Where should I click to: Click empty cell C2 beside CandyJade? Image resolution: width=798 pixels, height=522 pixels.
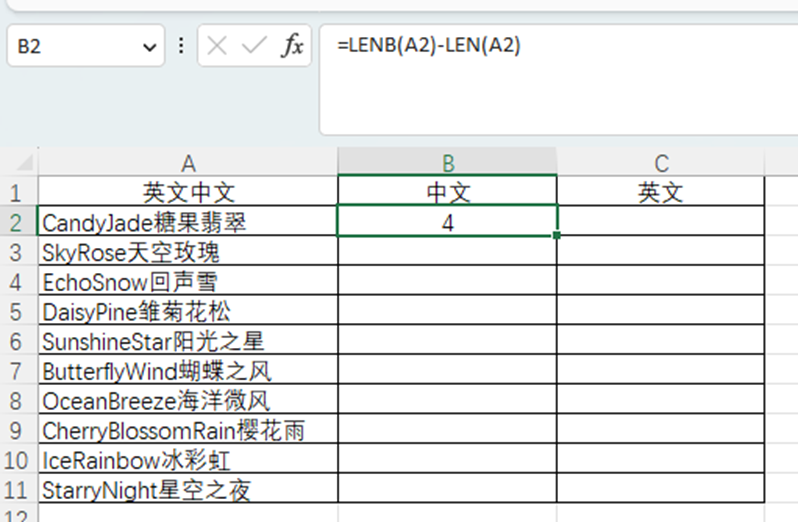click(661, 221)
